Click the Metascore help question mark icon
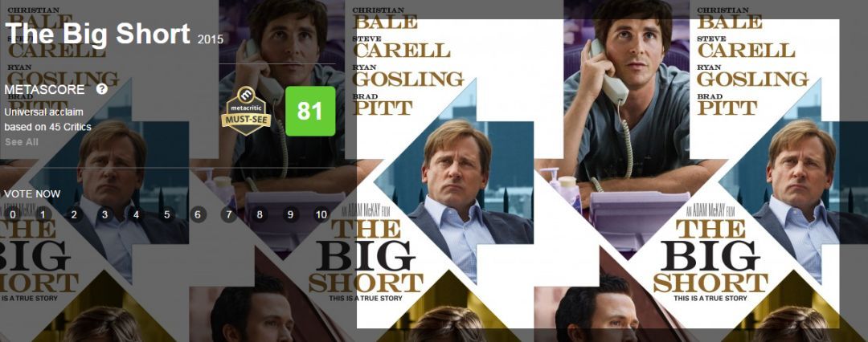 [x=102, y=89]
